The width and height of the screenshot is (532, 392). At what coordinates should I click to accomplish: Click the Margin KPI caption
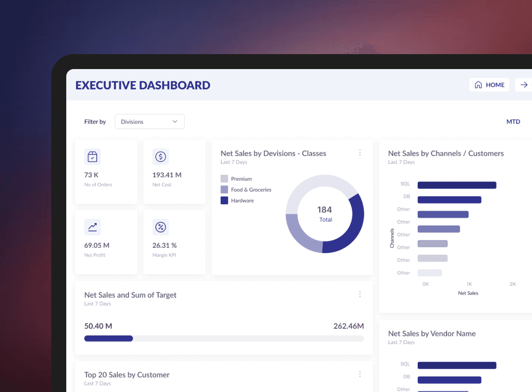164,255
